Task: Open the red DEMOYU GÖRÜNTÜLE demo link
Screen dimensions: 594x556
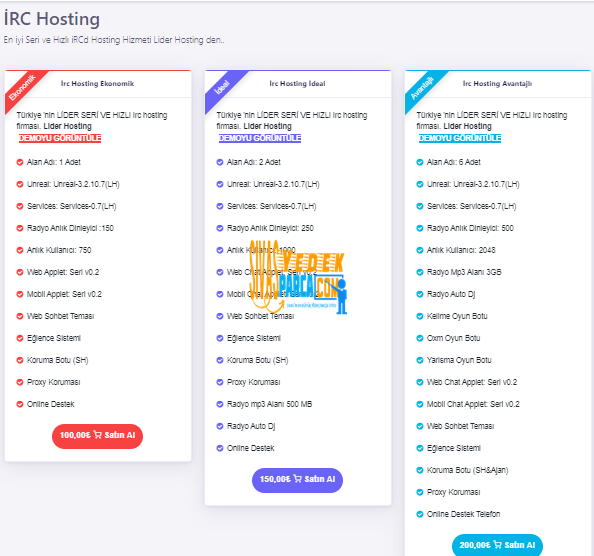Action: 60,138
